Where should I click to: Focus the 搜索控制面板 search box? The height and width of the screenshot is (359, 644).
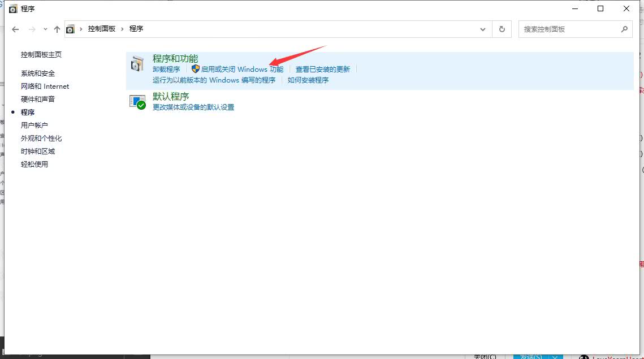tap(575, 29)
